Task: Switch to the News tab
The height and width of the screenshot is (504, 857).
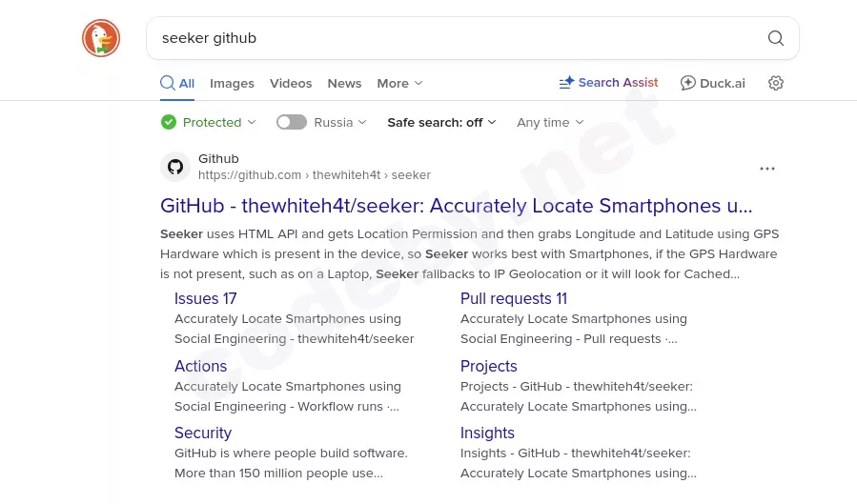Action: (344, 83)
